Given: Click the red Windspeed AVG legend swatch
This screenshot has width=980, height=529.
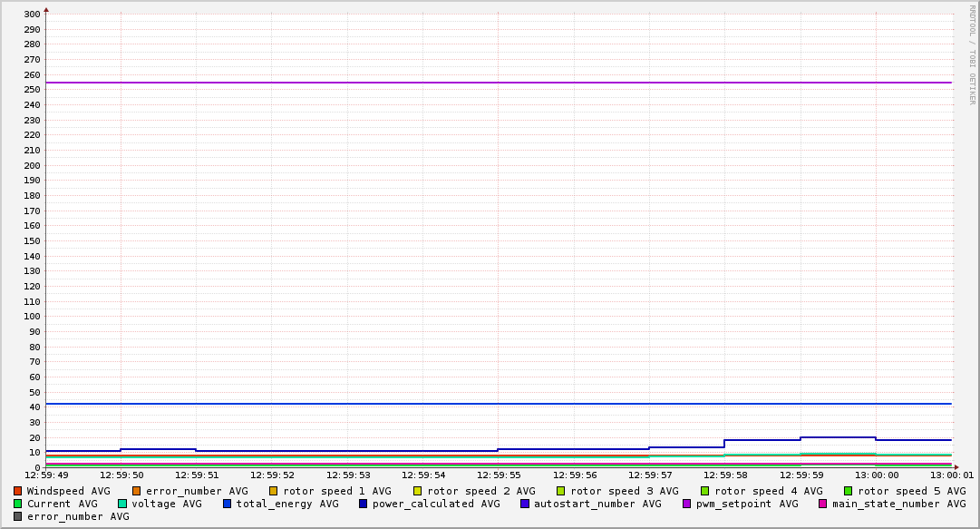Looking at the screenshot, I should pyautogui.click(x=18, y=491).
